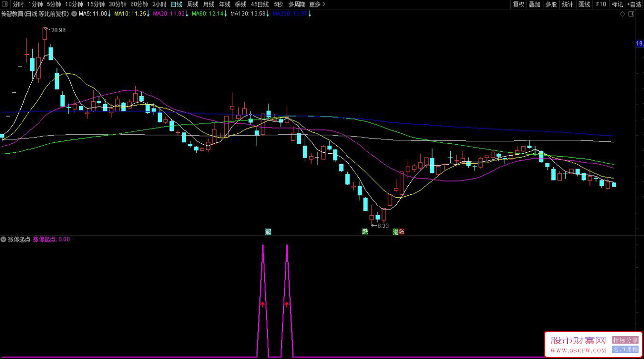Switch to the 5分钟 period
The image size is (644, 359).
(x=54, y=4)
